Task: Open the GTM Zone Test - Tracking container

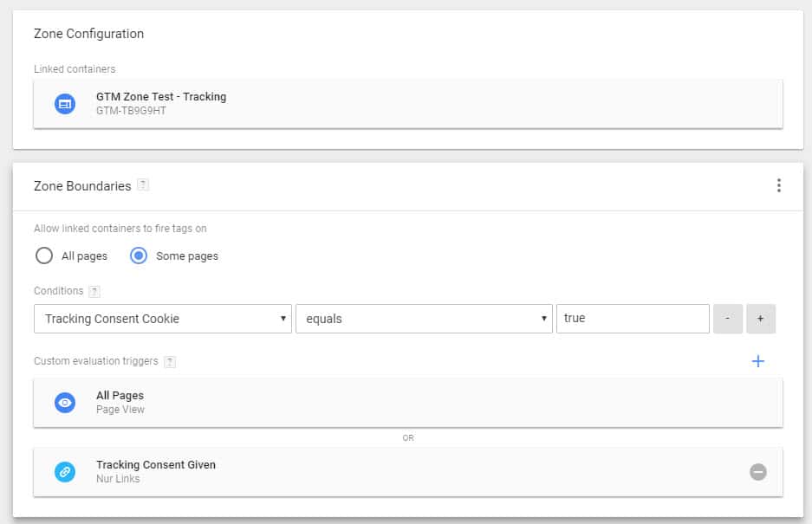Action: click(x=161, y=97)
